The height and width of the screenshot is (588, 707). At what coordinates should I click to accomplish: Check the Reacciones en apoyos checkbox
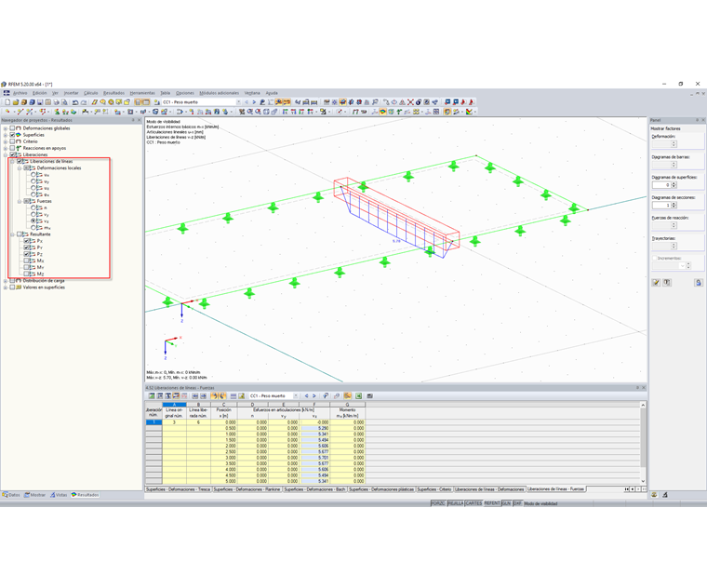(12, 148)
